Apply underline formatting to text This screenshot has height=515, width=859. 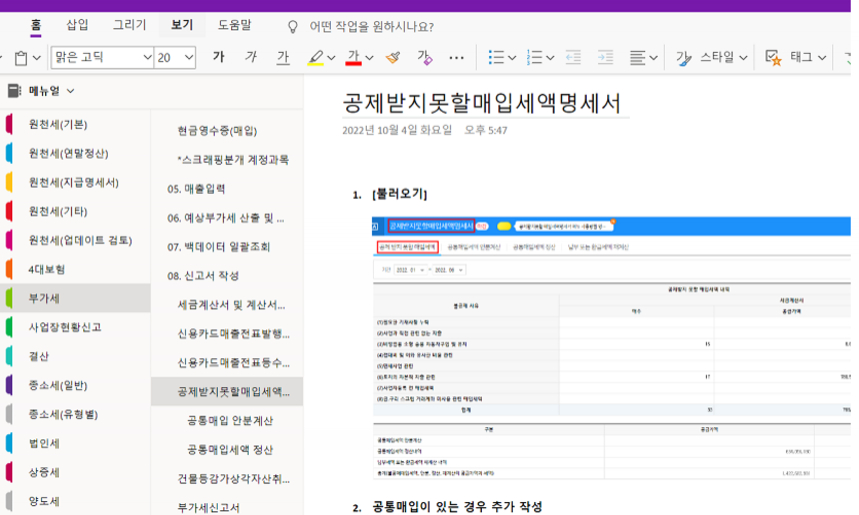(x=283, y=57)
